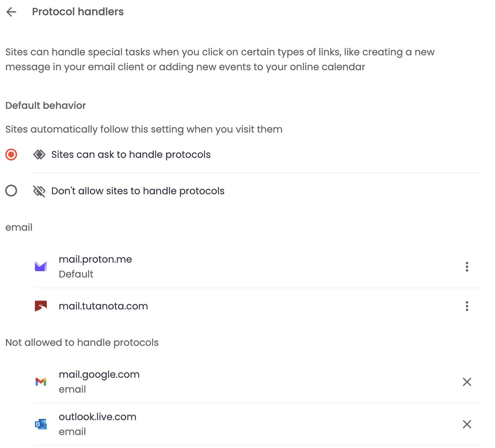The image size is (496, 448).
Task: Click the mail.tutanota.com entry text
Action: click(x=103, y=306)
